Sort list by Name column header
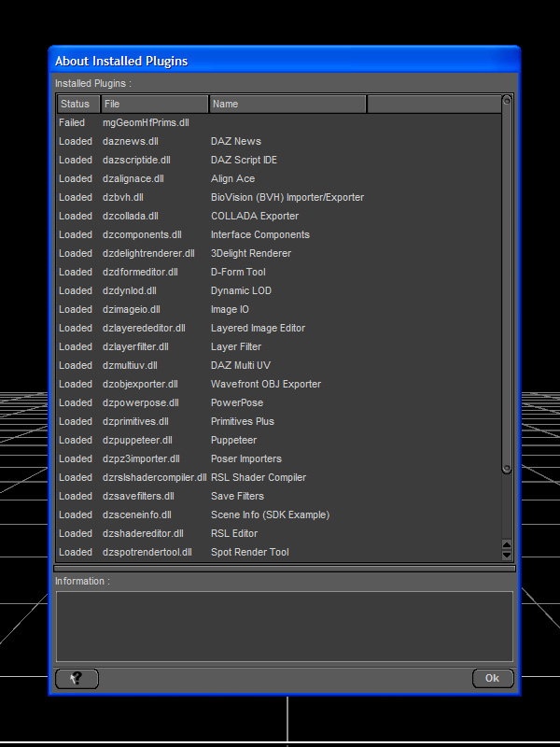 click(x=287, y=104)
